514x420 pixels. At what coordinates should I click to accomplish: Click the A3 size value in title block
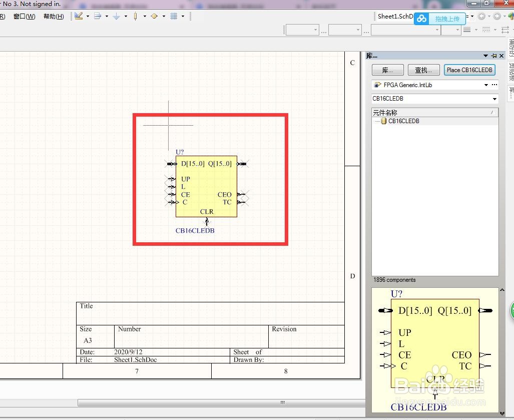point(88,340)
